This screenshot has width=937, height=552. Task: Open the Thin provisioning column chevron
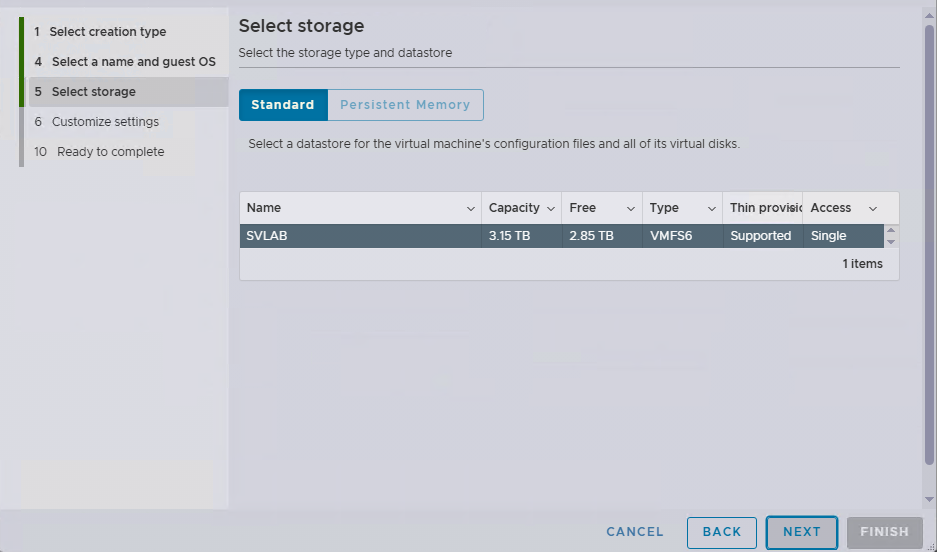click(794, 208)
